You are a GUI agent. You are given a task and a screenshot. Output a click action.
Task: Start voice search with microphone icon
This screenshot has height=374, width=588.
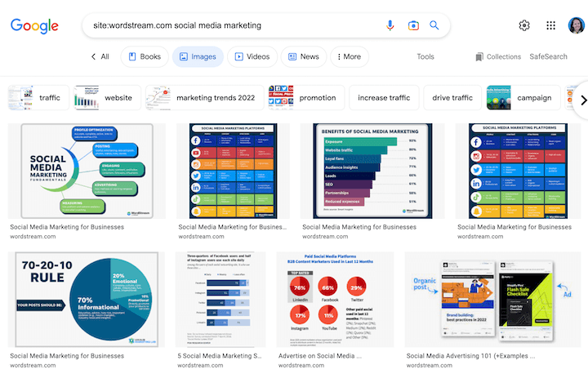(x=390, y=25)
